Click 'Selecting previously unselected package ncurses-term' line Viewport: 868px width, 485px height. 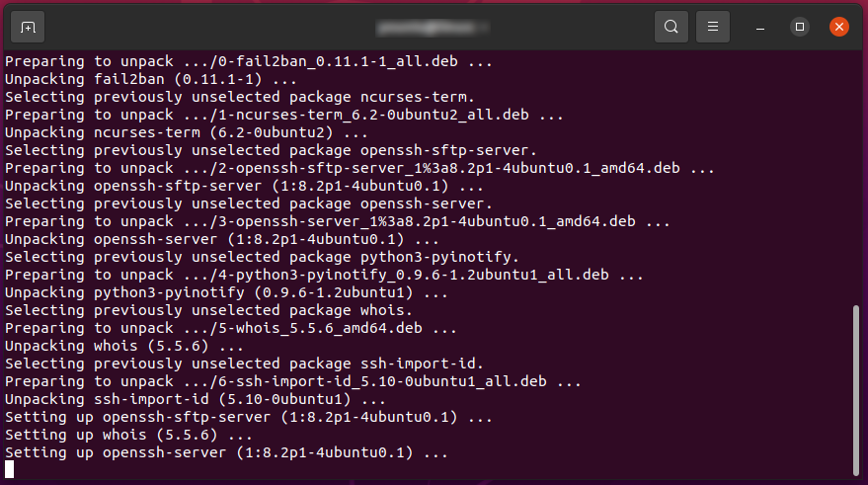pos(240,97)
